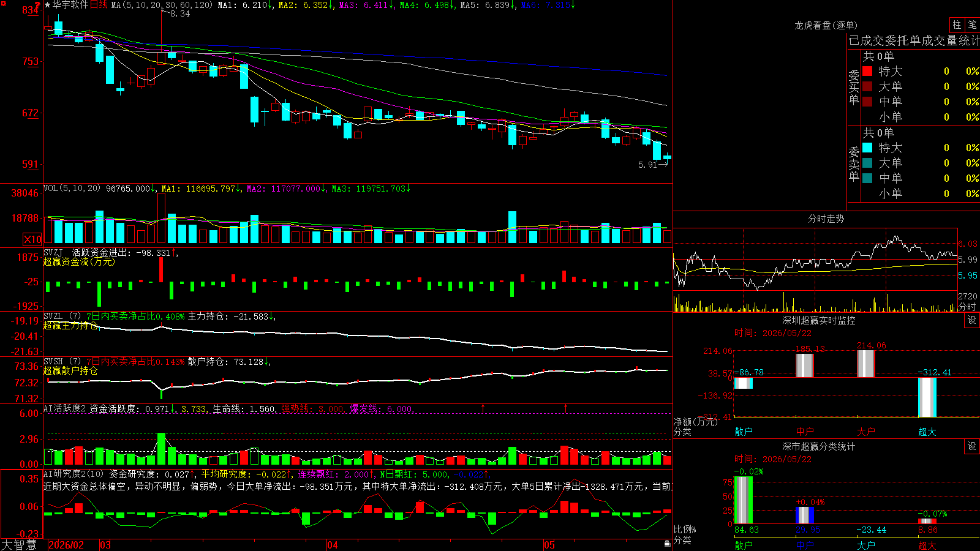Click the lock icon on the date axis

[x=668, y=544]
